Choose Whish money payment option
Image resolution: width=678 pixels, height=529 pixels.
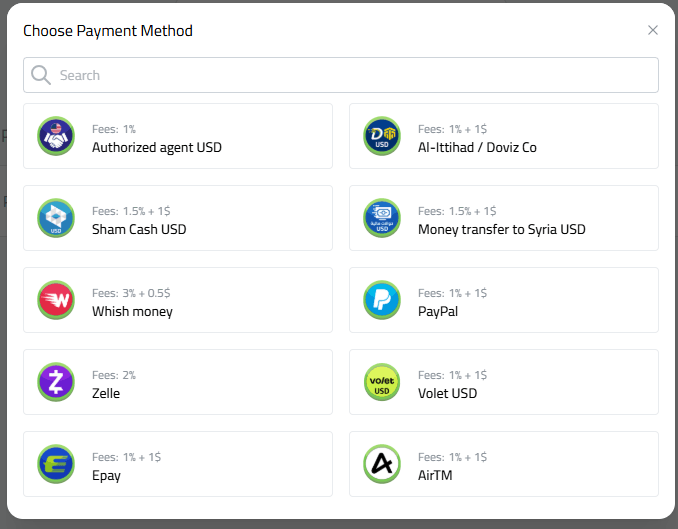178,300
